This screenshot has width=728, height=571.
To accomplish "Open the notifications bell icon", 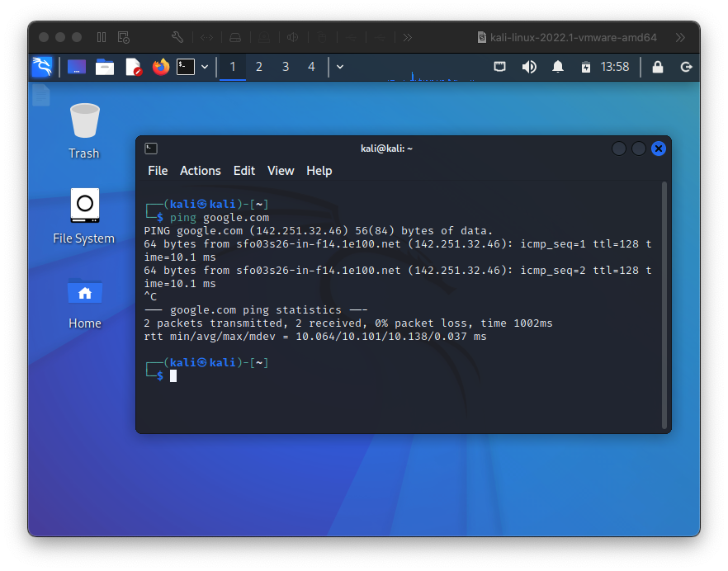I will [558, 67].
